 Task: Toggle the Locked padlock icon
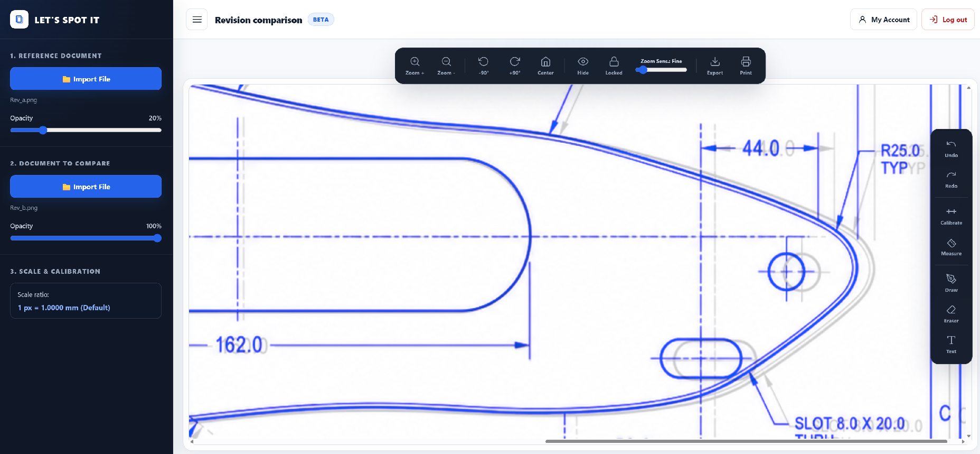[x=614, y=61]
